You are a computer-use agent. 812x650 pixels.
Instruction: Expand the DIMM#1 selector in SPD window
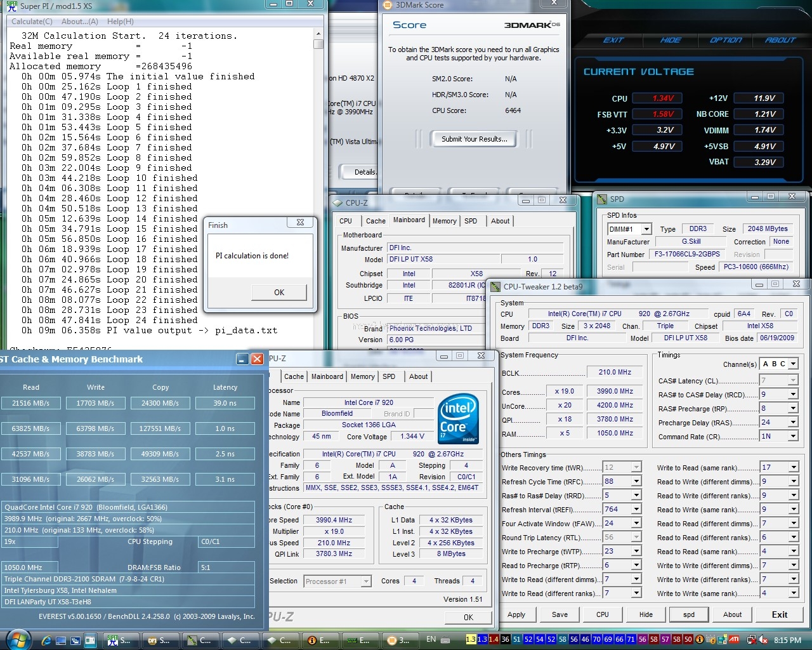click(x=646, y=229)
